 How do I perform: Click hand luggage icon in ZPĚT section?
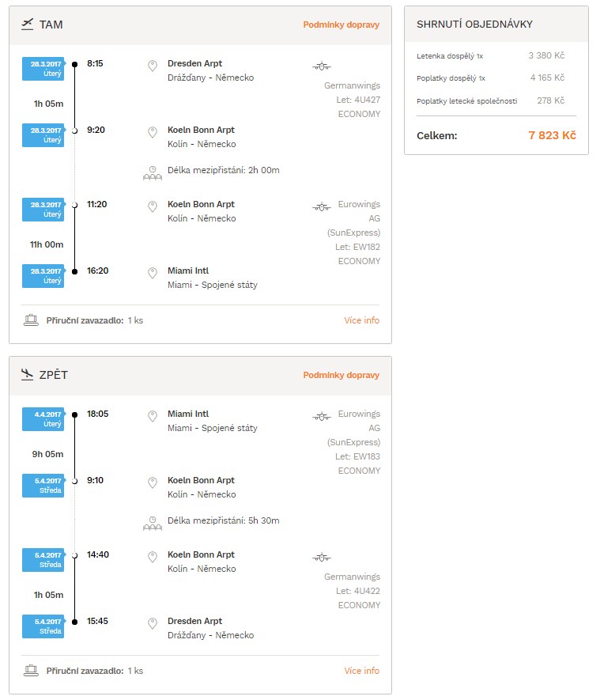31,671
